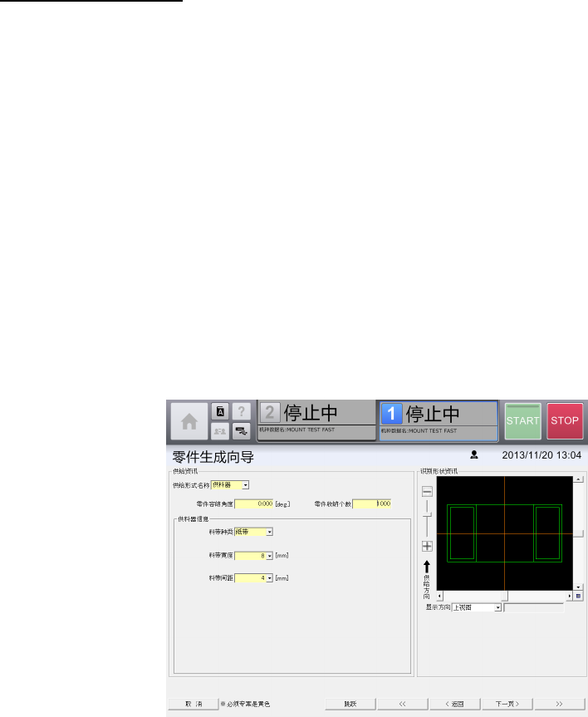588x717 pixels.
Task: Zoom out shape view with minus icon
Action: tap(427, 492)
